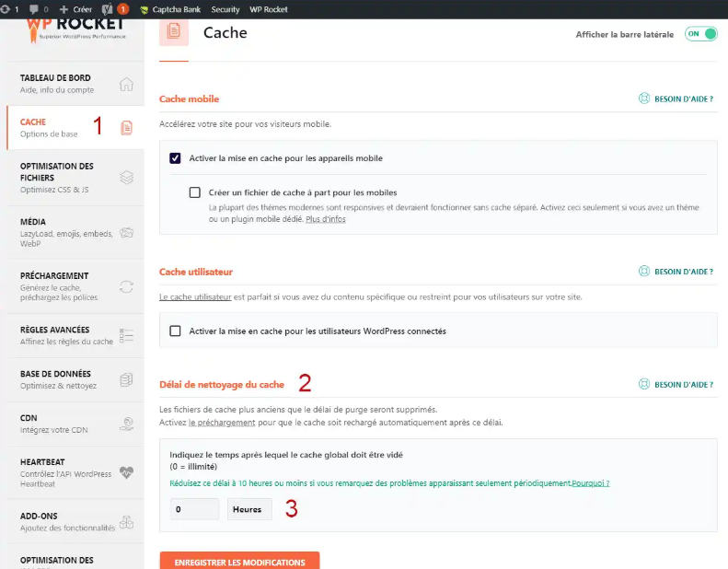The width and height of the screenshot is (728, 569).
Task: Open the Tableau de bord home icon
Action: (126, 84)
